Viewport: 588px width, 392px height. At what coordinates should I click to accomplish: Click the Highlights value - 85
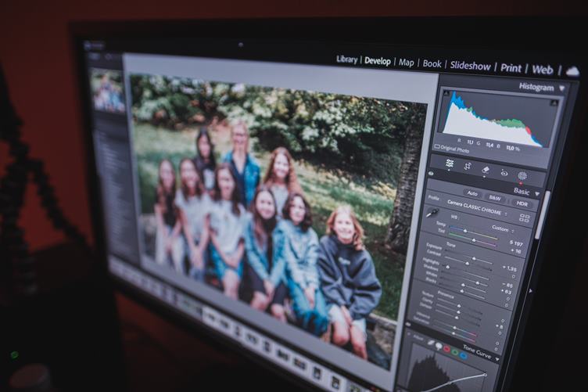(507, 286)
